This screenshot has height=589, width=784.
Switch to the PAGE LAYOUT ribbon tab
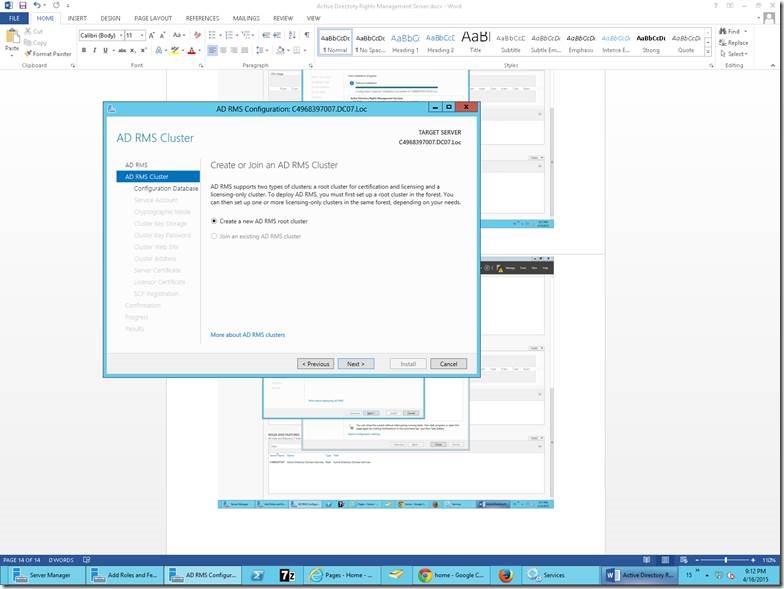coord(153,18)
